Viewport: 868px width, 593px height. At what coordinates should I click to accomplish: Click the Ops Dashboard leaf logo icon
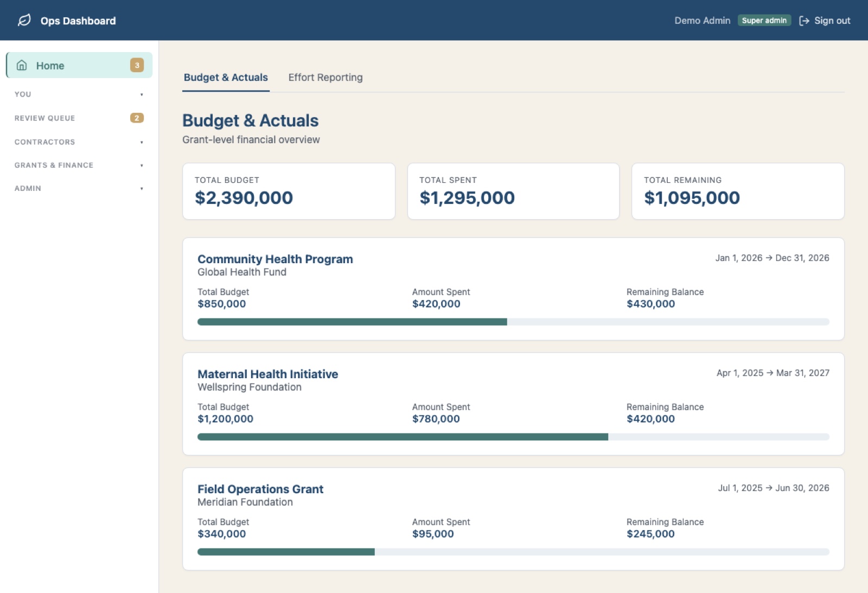(24, 21)
